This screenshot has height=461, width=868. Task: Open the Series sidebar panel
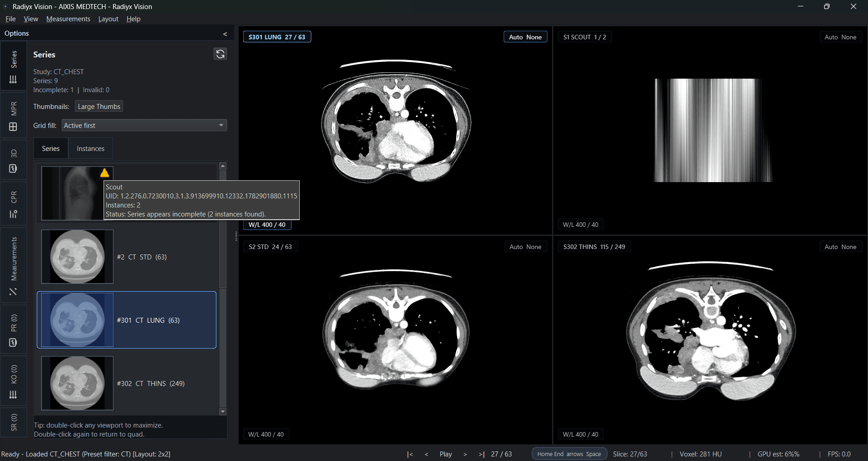[14, 66]
